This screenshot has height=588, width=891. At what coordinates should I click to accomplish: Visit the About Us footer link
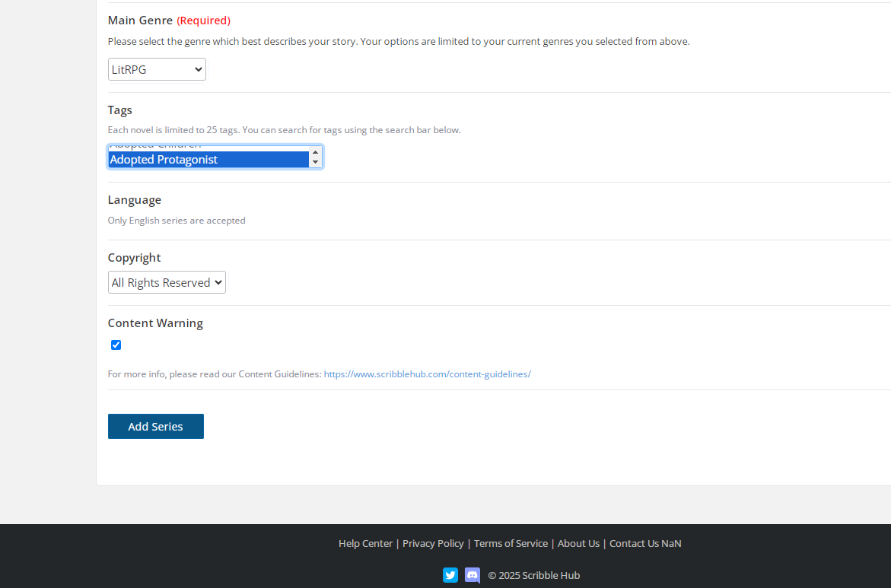(578, 543)
